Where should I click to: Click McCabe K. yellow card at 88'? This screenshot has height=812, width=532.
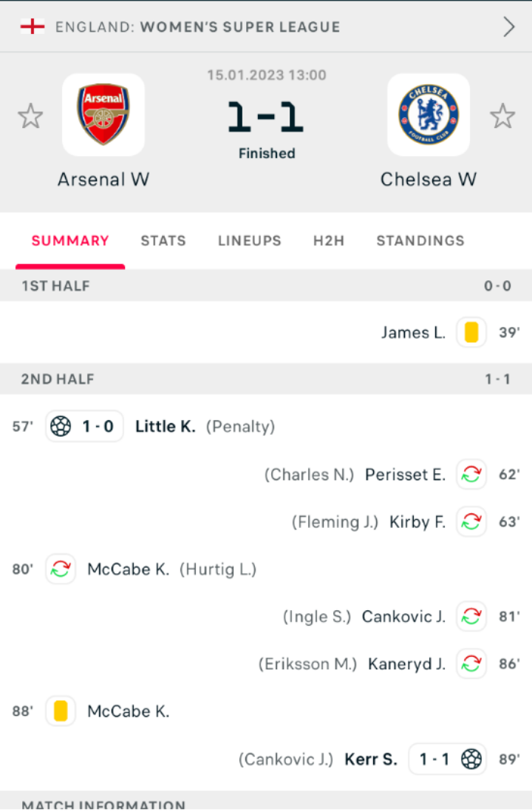point(61,711)
